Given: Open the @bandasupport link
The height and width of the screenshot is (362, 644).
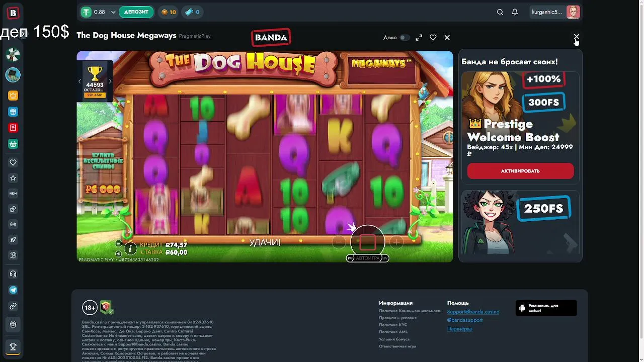Looking at the screenshot, I should [x=465, y=320].
